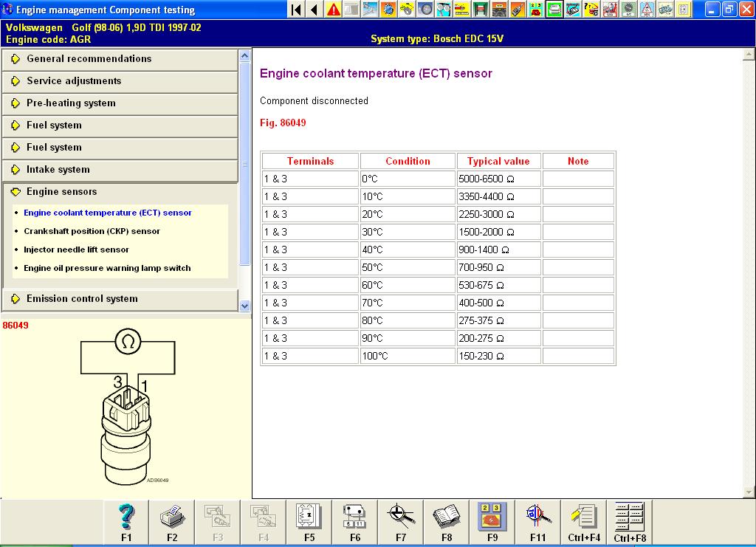
Task: Click the Fig. 86049 link
Action: point(283,123)
